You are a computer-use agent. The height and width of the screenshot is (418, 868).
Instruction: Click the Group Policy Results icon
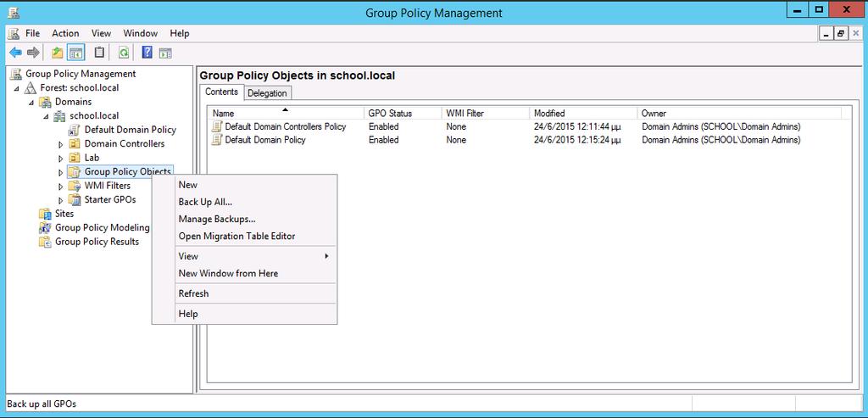tap(46, 242)
